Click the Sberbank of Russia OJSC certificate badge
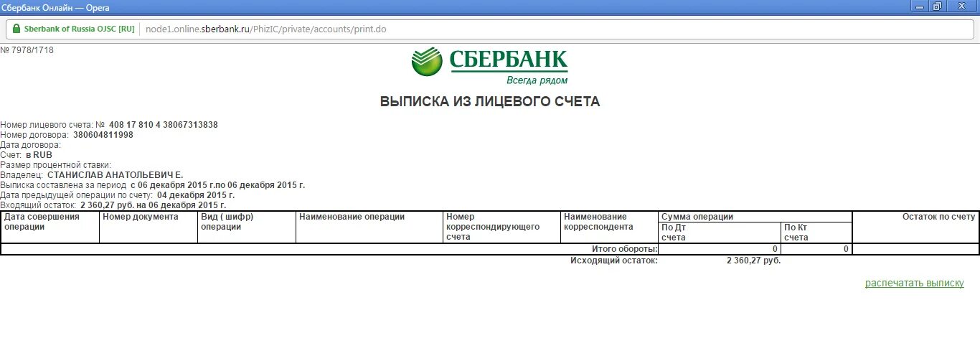Screen dimensions: 980x361 click(74, 29)
